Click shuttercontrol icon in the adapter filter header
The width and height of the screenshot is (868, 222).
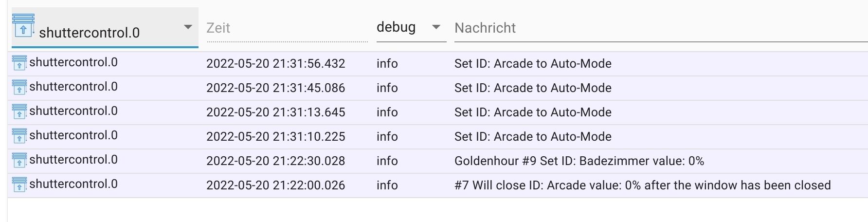pos(23,25)
